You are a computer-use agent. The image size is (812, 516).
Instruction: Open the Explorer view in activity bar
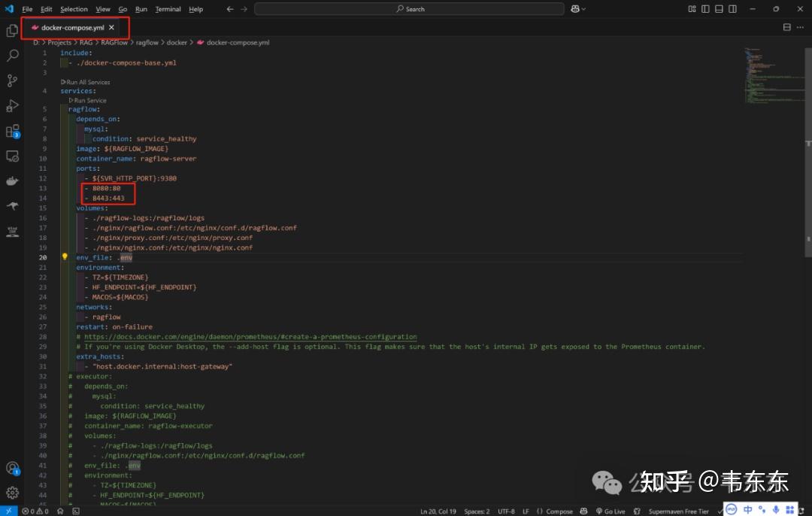tap(12, 31)
